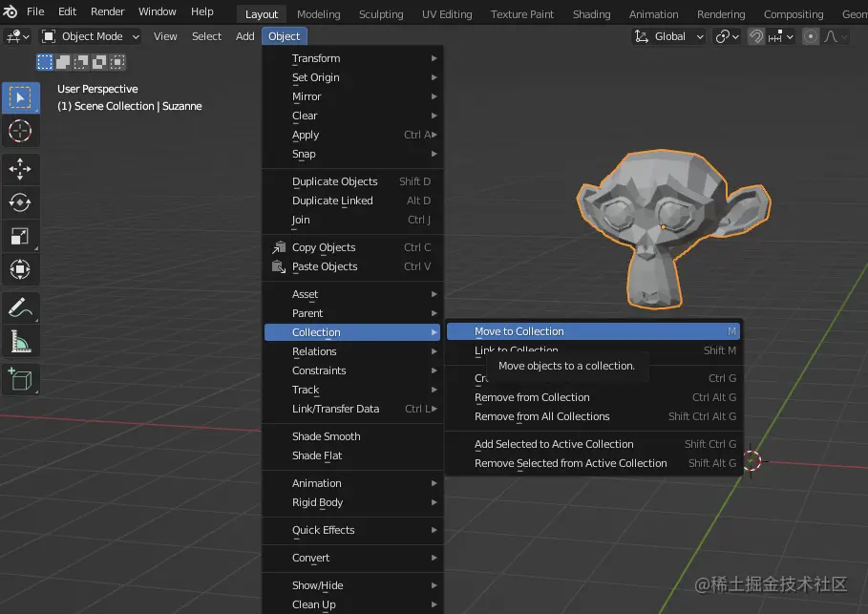868x614 pixels.
Task: Select the Select Box tool
Action: 20,97
